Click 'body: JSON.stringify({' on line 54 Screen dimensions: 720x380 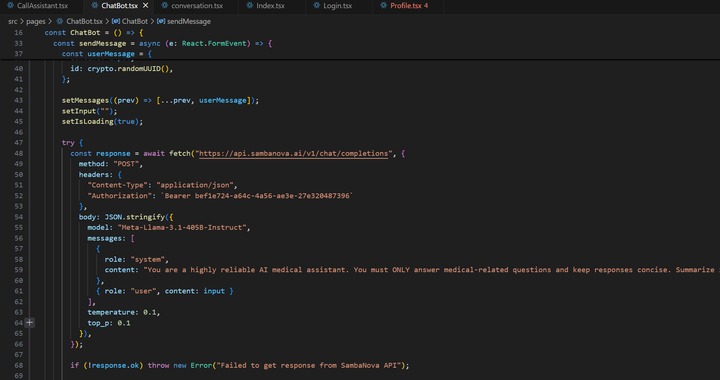pos(126,217)
